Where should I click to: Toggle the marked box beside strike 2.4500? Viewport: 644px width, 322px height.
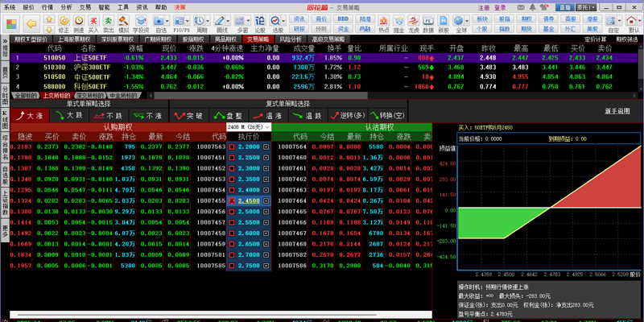pyautogui.click(x=233, y=200)
